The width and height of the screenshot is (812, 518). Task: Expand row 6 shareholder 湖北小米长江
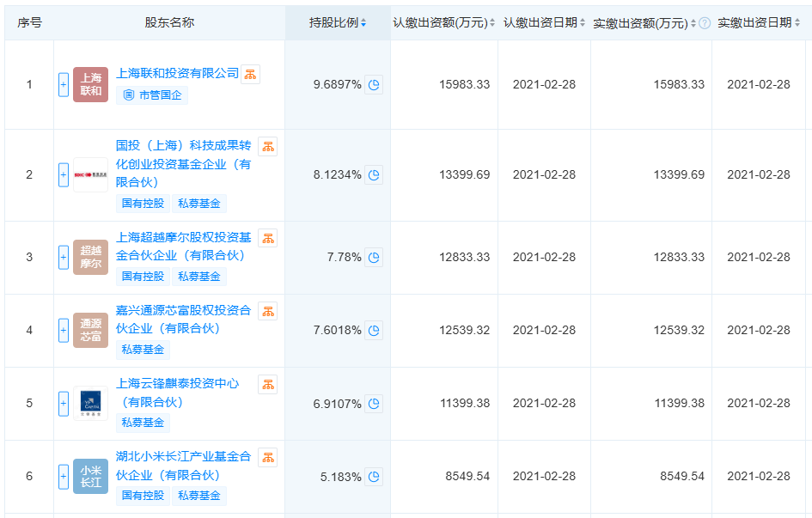coord(64,477)
